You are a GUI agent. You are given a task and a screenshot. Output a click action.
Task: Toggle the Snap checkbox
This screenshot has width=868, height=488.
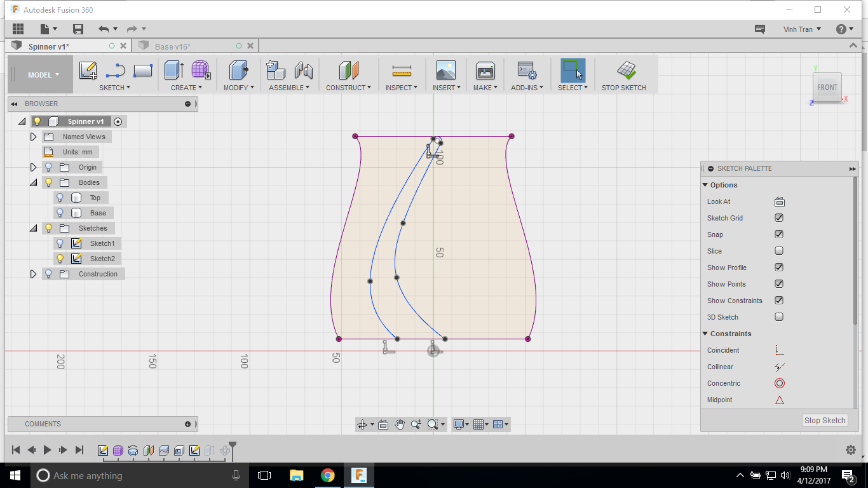click(x=779, y=234)
